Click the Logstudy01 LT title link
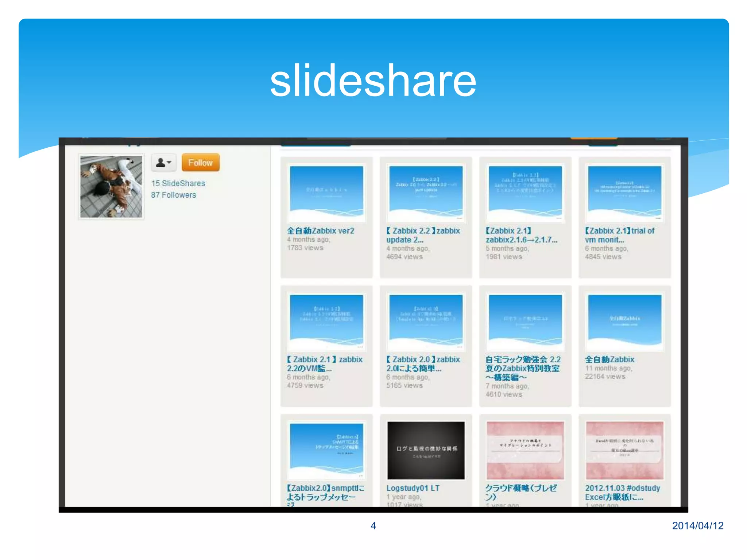The width and height of the screenshot is (747, 560). (x=413, y=488)
